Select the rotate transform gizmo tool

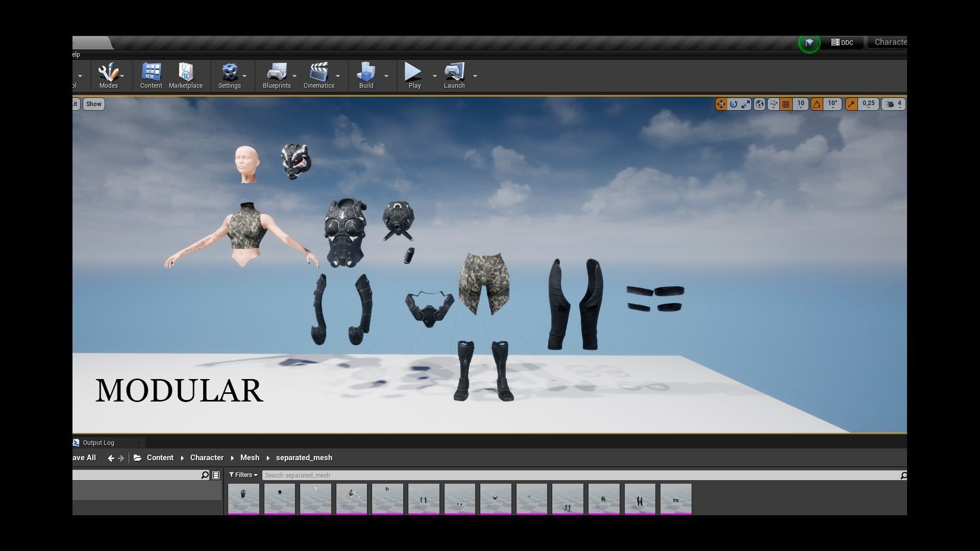733,104
